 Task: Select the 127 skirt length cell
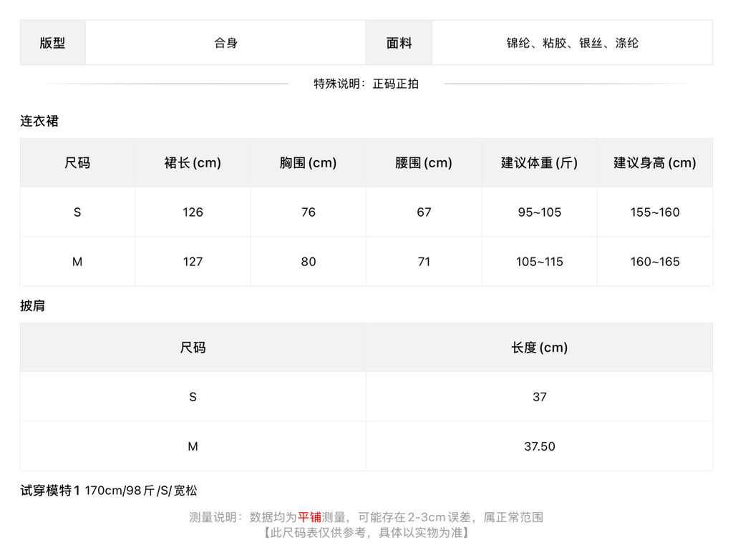(193, 262)
